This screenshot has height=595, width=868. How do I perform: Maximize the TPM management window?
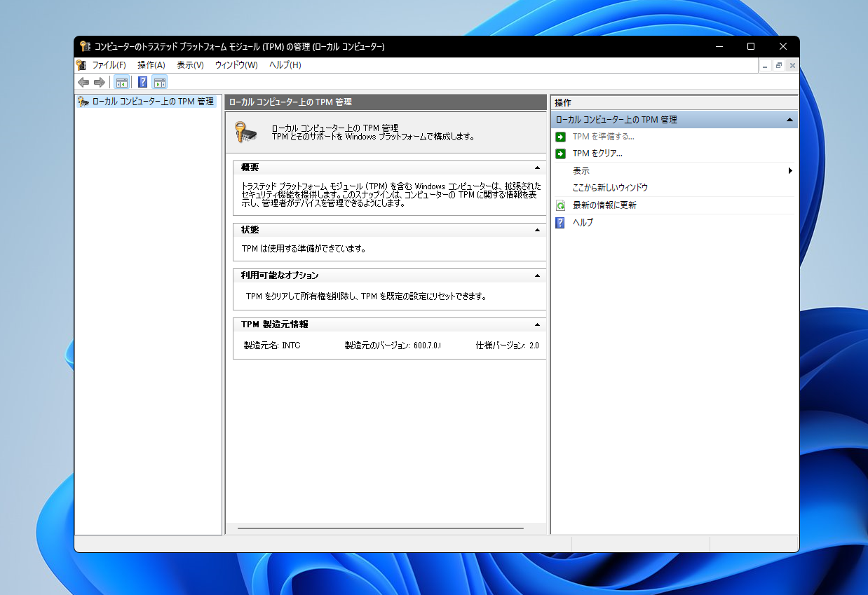(751, 47)
